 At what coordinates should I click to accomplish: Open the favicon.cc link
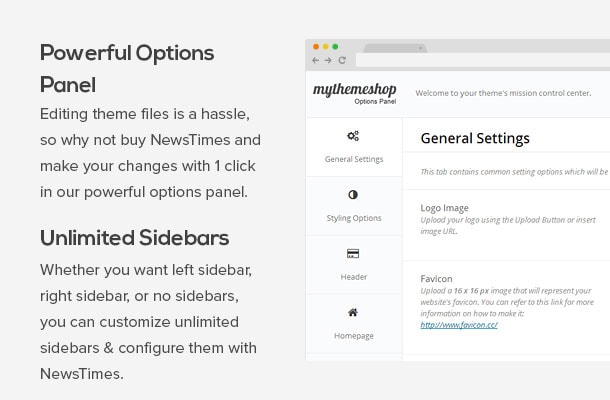click(x=459, y=325)
